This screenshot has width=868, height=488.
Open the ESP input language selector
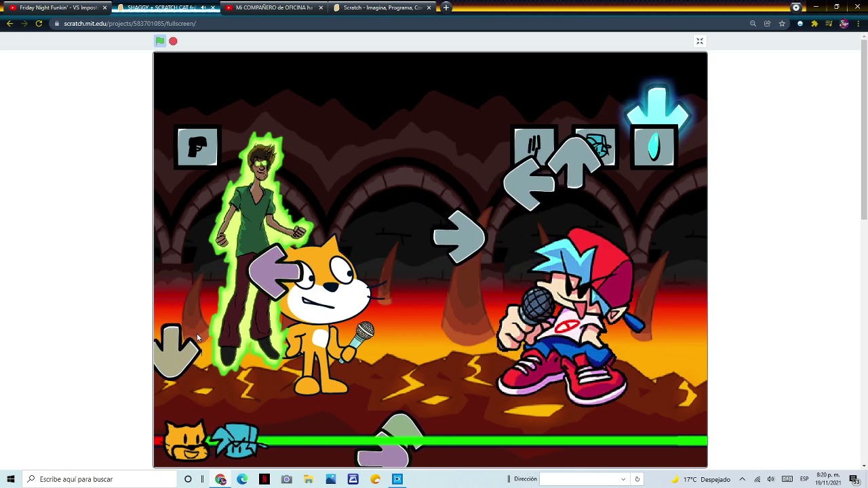(x=804, y=479)
